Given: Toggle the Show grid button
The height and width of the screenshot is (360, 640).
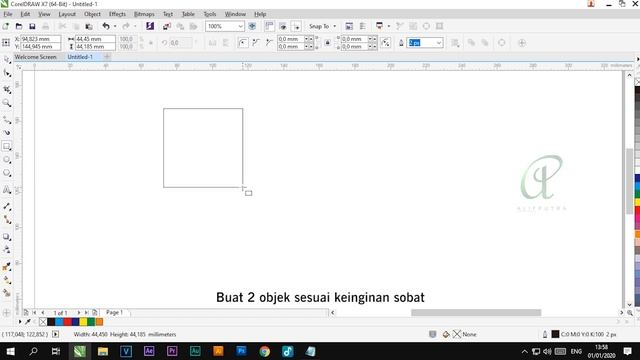Looking at the screenshot, I should pyautogui.click(x=282, y=26).
